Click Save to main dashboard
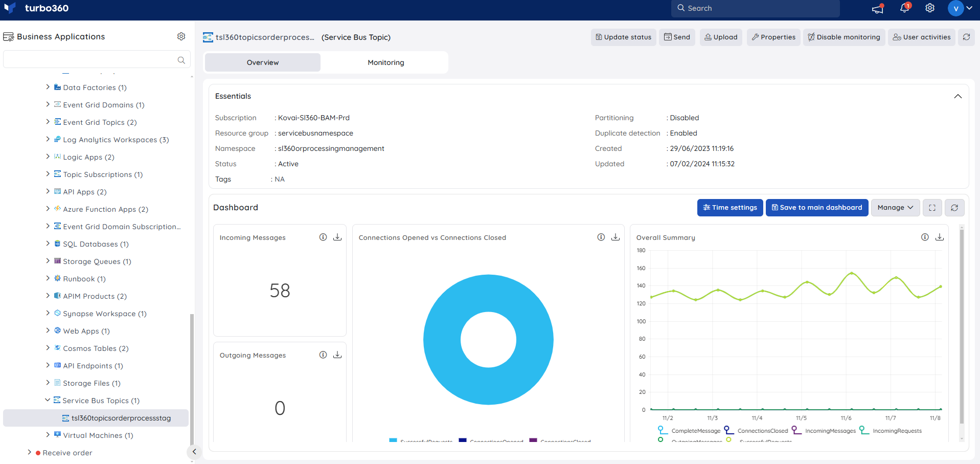 pyautogui.click(x=817, y=208)
